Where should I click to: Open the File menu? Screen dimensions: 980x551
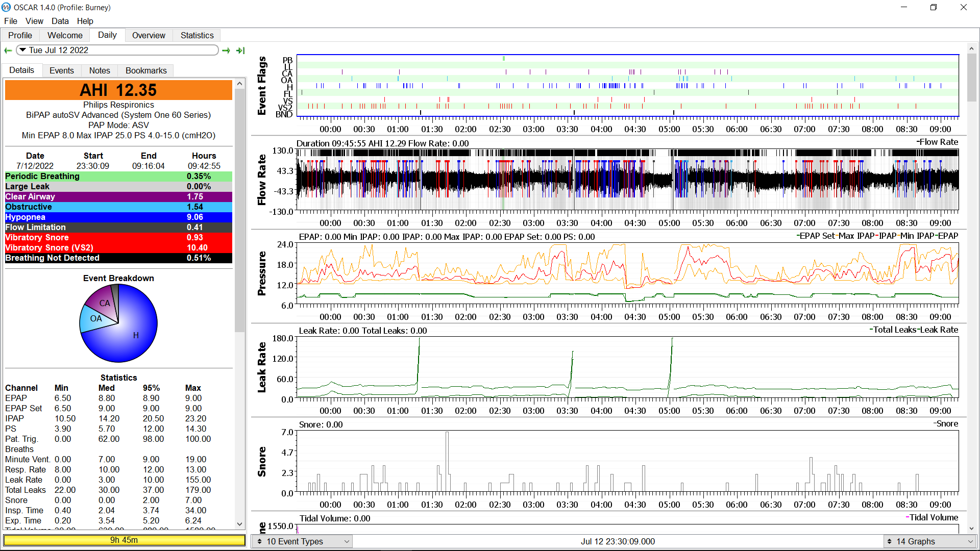coord(11,21)
